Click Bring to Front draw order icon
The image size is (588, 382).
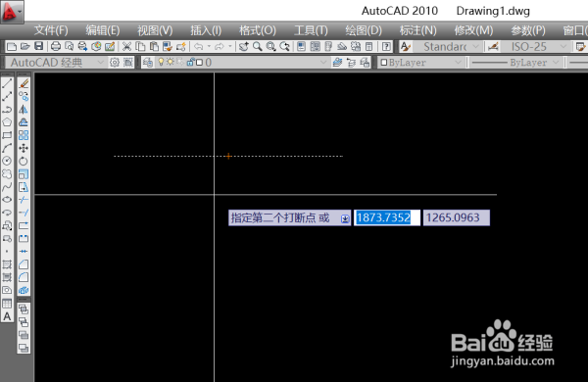24,309
